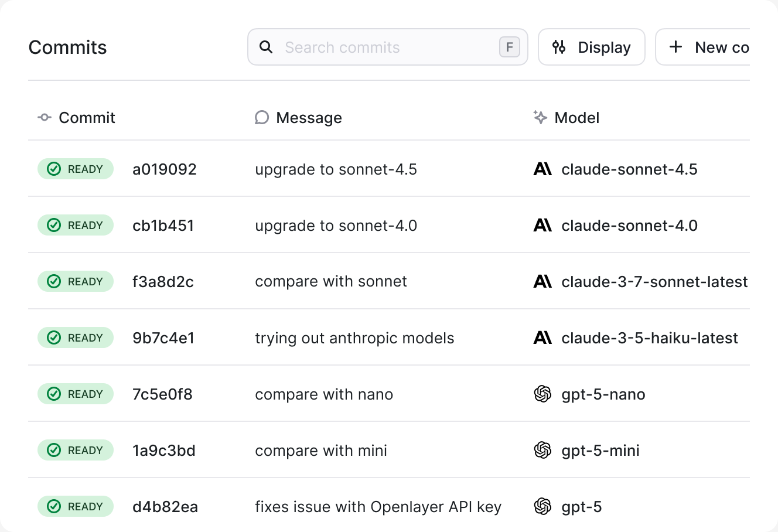This screenshot has width=778, height=532.
Task: Click the Anthropic logo next to claude-sonnet-4.0
Action: (x=542, y=225)
